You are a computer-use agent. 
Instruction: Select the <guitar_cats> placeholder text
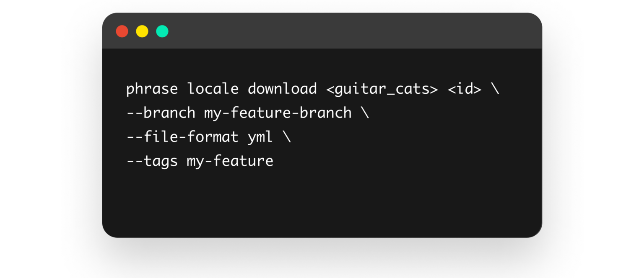click(x=382, y=89)
